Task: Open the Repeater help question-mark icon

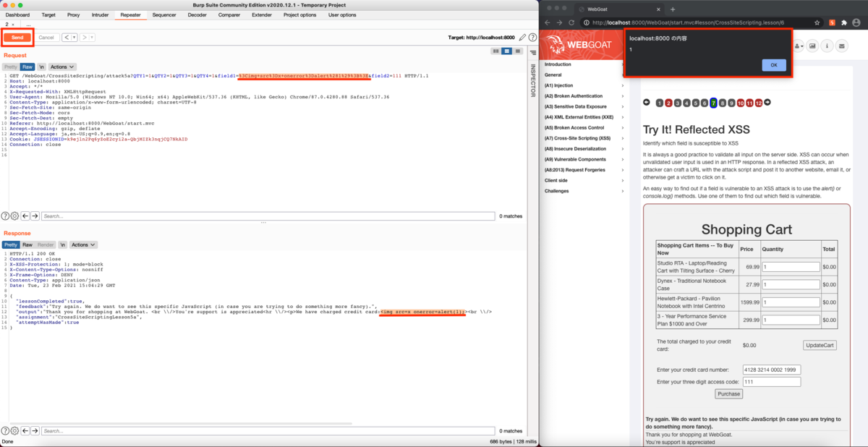Action: (x=532, y=37)
